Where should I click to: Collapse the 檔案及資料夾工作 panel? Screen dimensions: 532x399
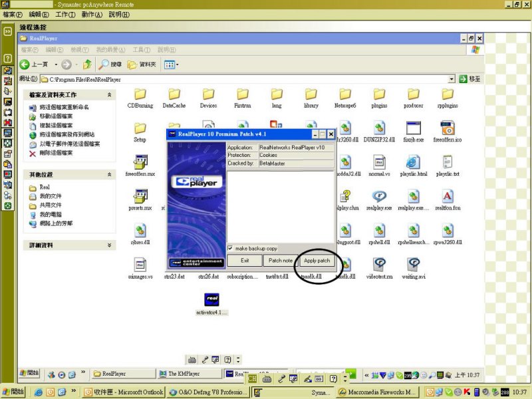109,94
